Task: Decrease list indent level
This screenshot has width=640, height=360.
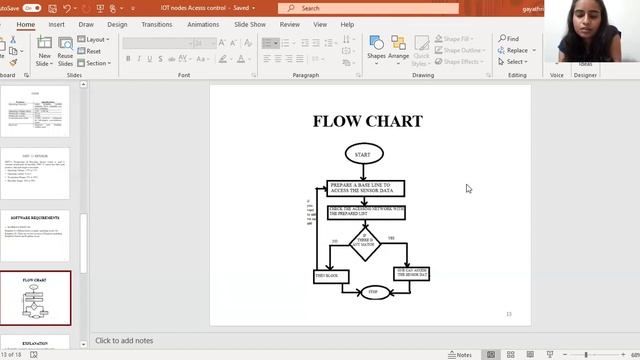Action: 305,43
